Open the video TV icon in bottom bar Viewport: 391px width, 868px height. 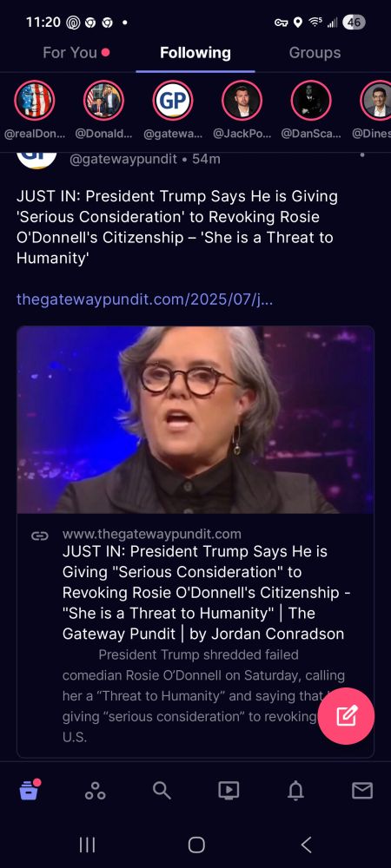point(229,791)
